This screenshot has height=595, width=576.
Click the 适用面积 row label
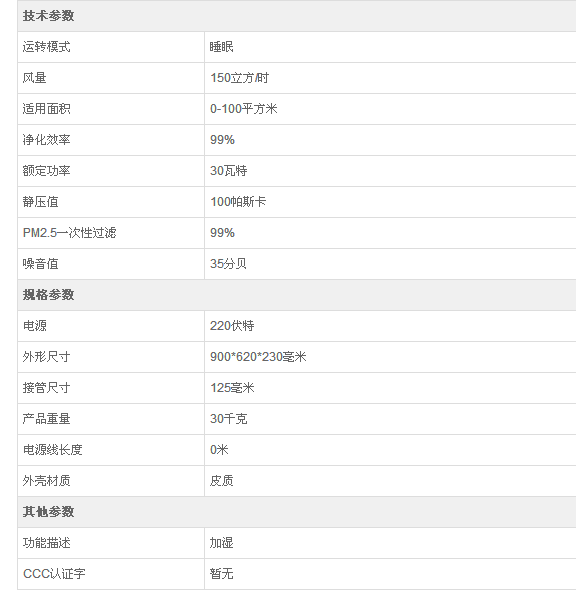(x=46, y=109)
